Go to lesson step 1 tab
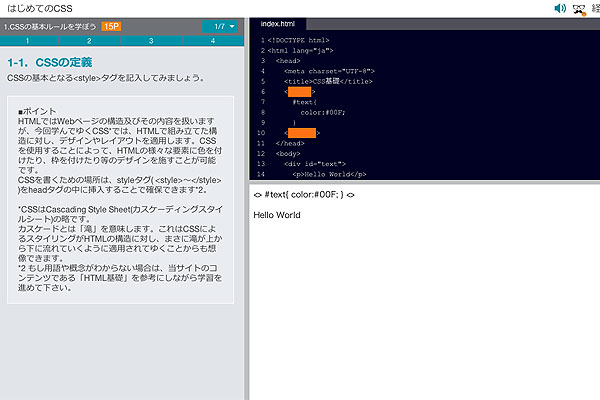Image resolution: width=600 pixels, height=400 pixels. (x=27, y=41)
